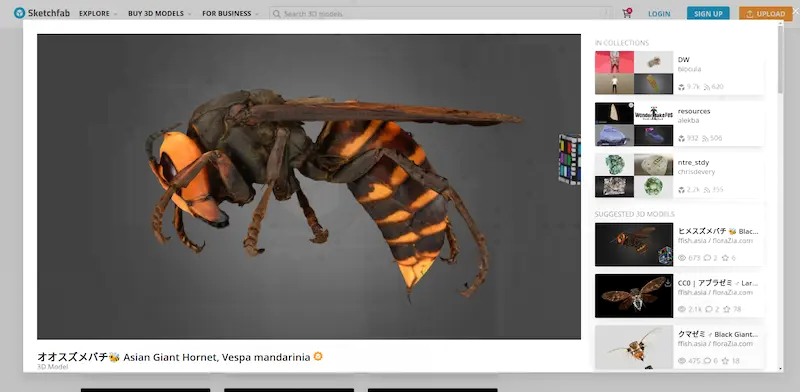Click comments icon on クマゼミ card
800x392 pixels.
[708, 361]
